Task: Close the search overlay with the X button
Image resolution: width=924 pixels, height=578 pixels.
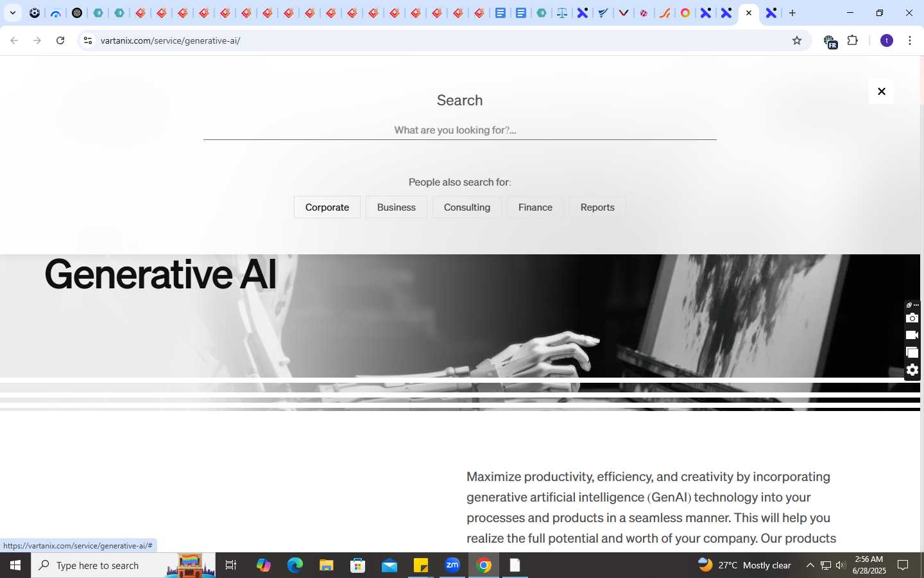Action: [882, 91]
